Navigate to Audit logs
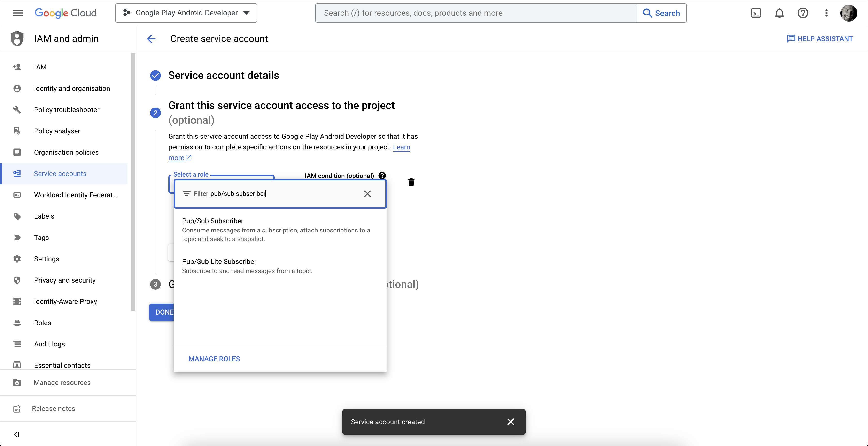The height and width of the screenshot is (446, 868). (49, 344)
